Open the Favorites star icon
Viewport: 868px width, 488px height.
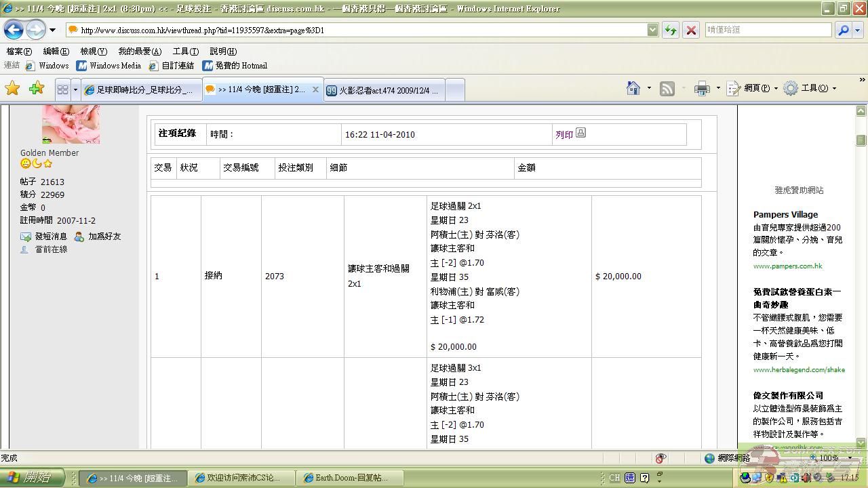tap(12, 89)
